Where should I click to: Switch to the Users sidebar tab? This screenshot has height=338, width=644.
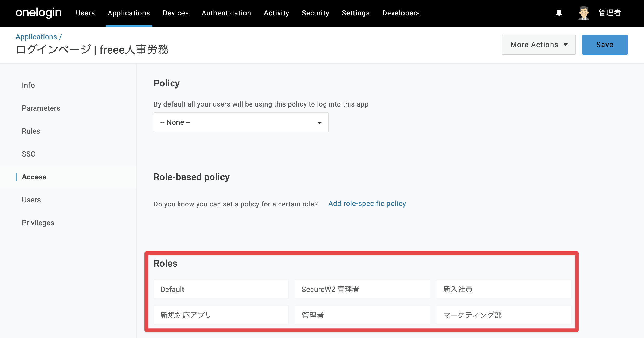(31, 200)
